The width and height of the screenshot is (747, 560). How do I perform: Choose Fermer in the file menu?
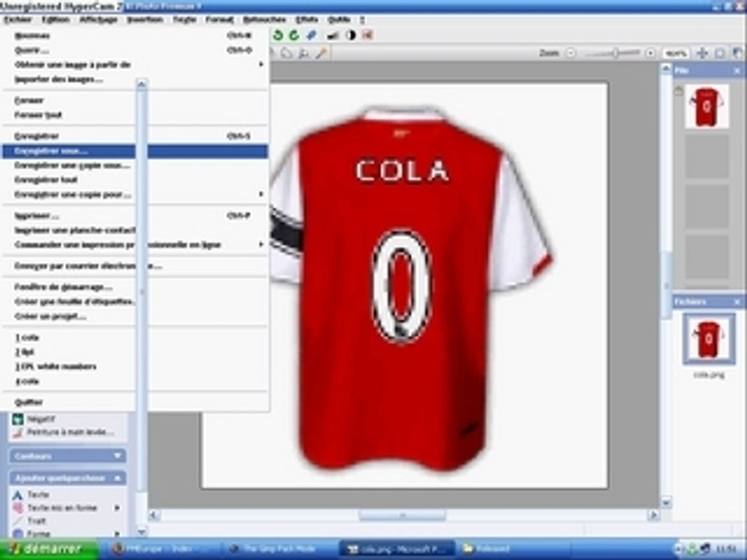(135, 100)
